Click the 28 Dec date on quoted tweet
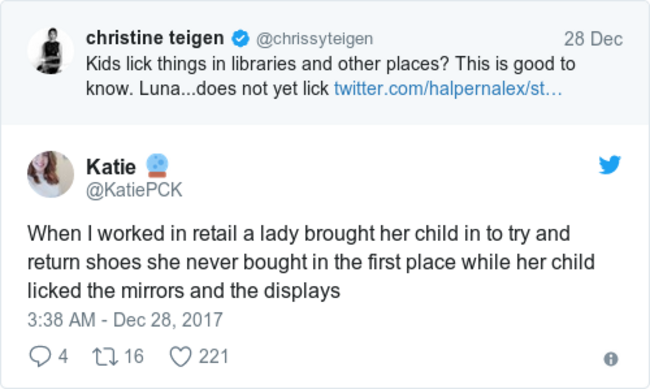 [x=593, y=39]
